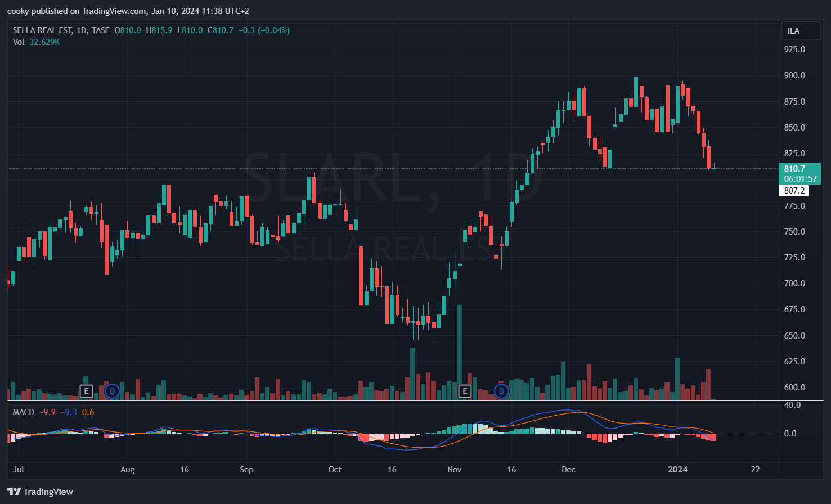This screenshot has height=504, width=831.
Task: Click the low value L810.0
Action: (x=190, y=30)
